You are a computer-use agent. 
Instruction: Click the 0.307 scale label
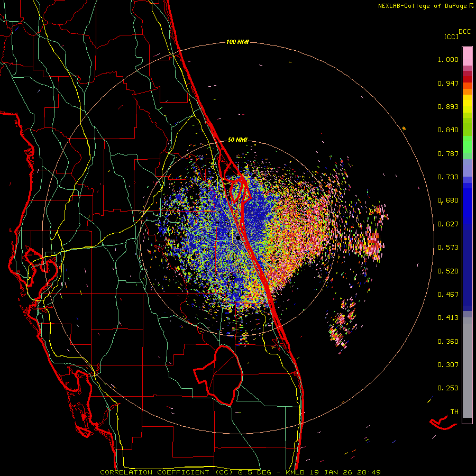448,364
